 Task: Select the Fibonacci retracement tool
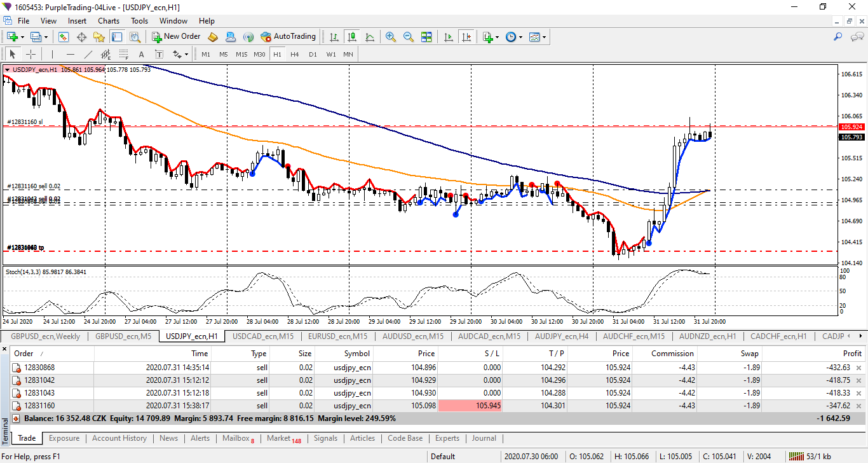tap(124, 54)
